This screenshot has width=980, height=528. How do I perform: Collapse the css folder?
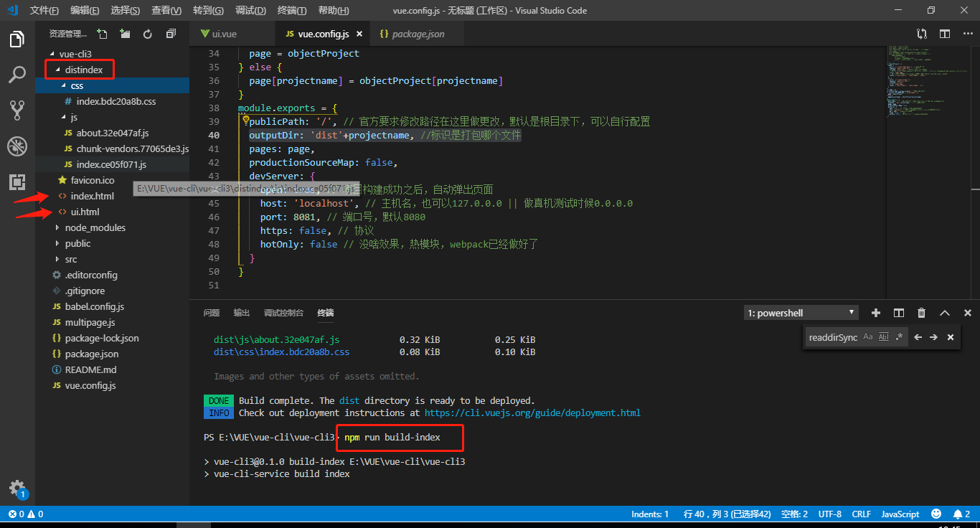[112, 85]
